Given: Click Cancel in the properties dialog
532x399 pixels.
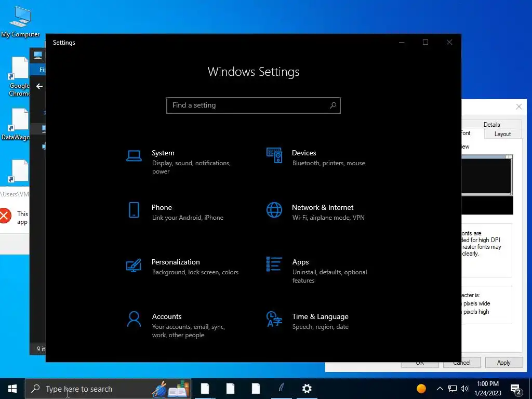Looking at the screenshot, I should point(462,363).
